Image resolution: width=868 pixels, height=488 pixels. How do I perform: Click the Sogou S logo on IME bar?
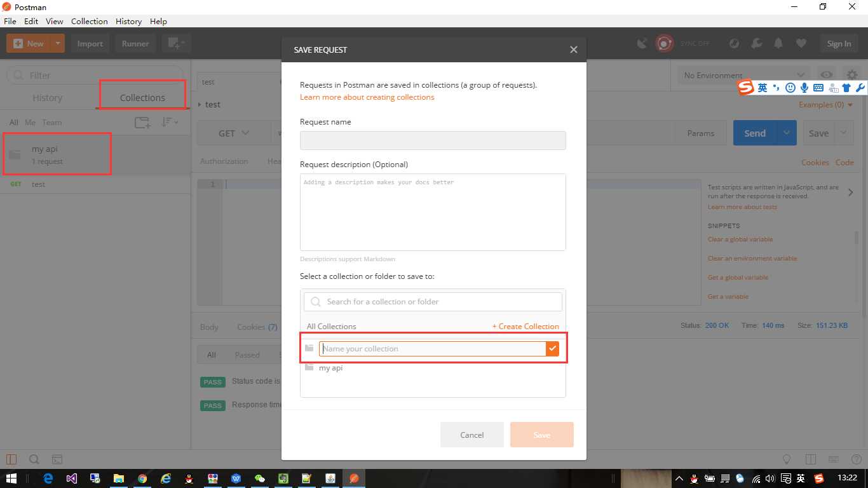click(745, 88)
